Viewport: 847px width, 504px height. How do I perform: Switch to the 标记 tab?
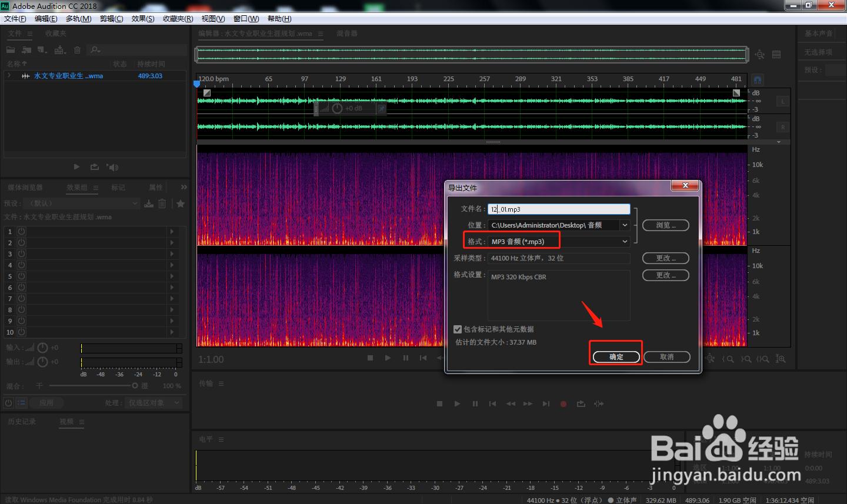[118, 188]
